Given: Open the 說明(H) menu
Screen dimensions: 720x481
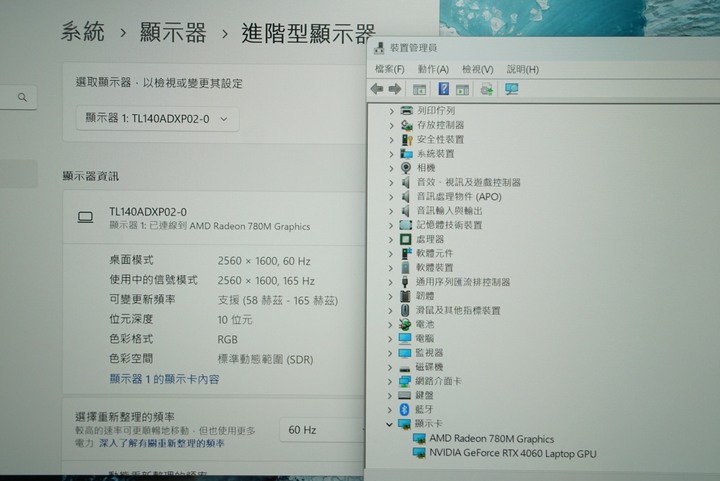Looking at the screenshot, I should pyautogui.click(x=523, y=69).
